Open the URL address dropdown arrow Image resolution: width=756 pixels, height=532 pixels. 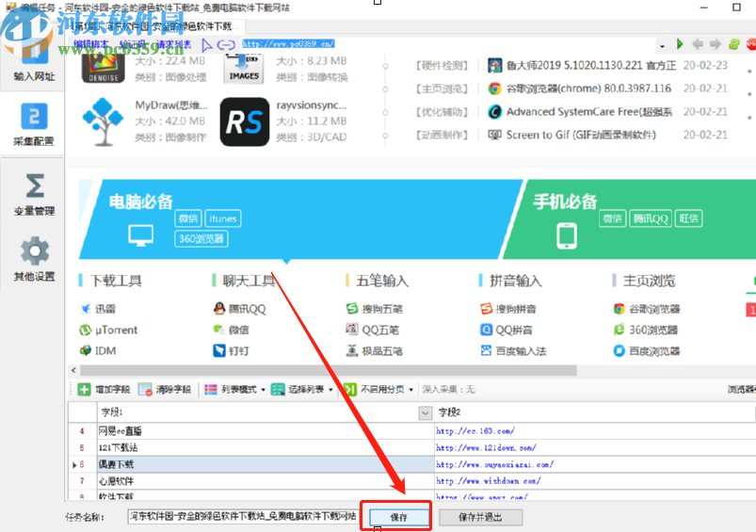pyautogui.click(x=662, y=46)
